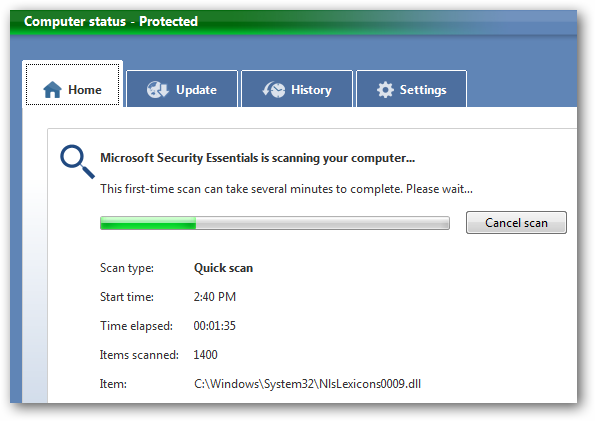This screenshot has width=595, height=421.
Task: Click the 'Microsoft Security Essentials is scanning' heading
Action: pos(257,158)
